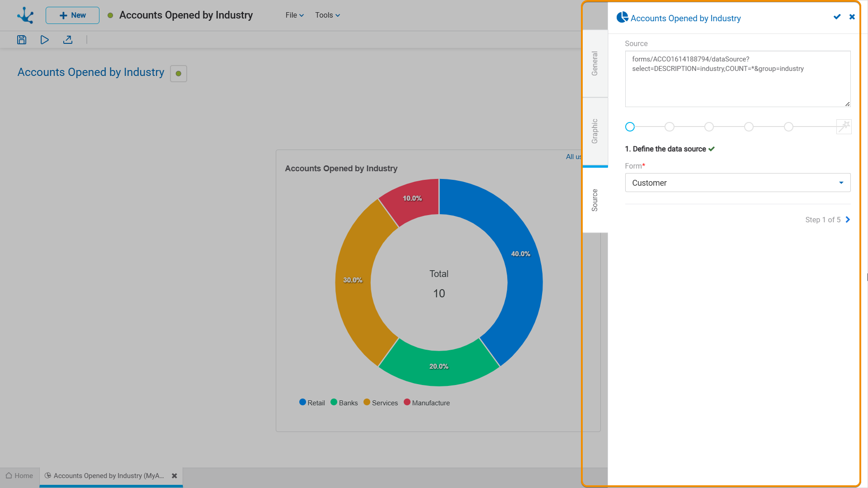Image resolution: width=868 pixels, height=488 pixels.
Task: Select the second wizard step circle
Action: pyautogui.click(x=670, y=127)
